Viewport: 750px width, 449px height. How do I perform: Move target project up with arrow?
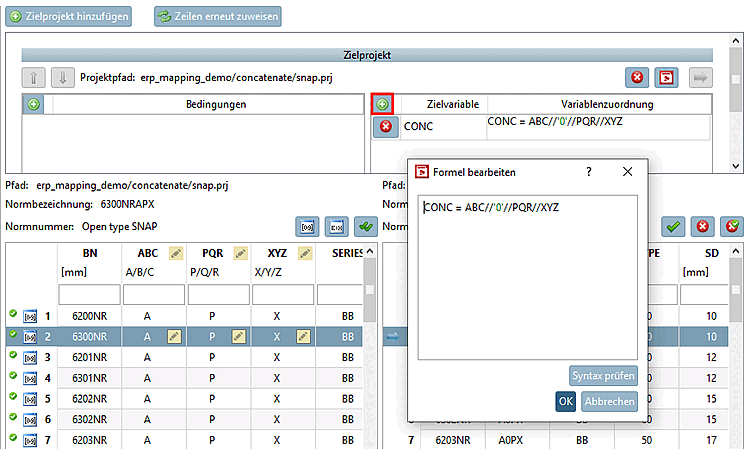click(x=33, y=77)
